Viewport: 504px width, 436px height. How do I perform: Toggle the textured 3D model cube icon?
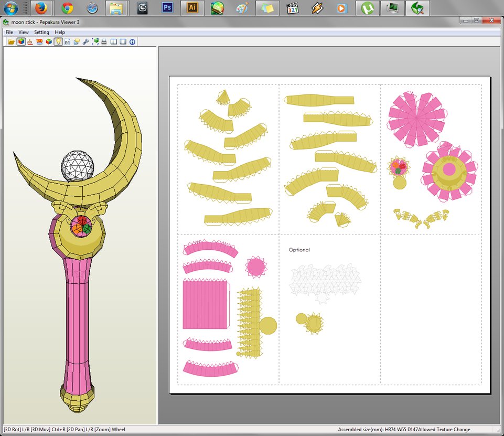(x=21, y=42)
